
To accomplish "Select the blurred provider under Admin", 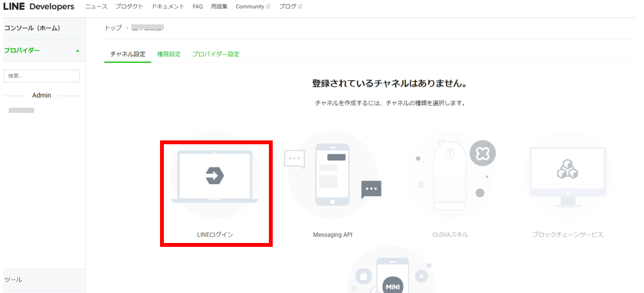I will [x=21, y=110].
